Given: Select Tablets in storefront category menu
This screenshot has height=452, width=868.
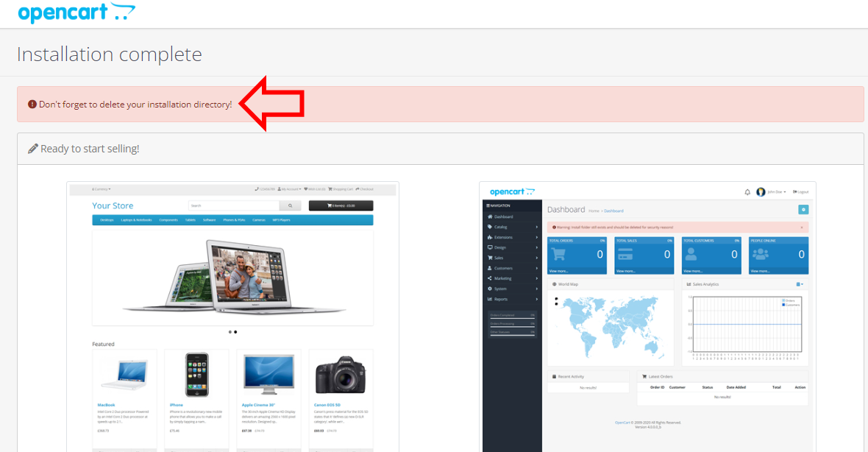Looking at the screenshot, I should coord(190,220).
